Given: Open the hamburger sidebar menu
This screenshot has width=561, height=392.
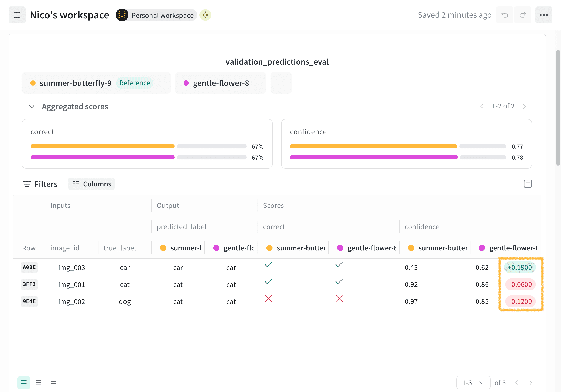Looking at the screenshot, I should [17, 15].
